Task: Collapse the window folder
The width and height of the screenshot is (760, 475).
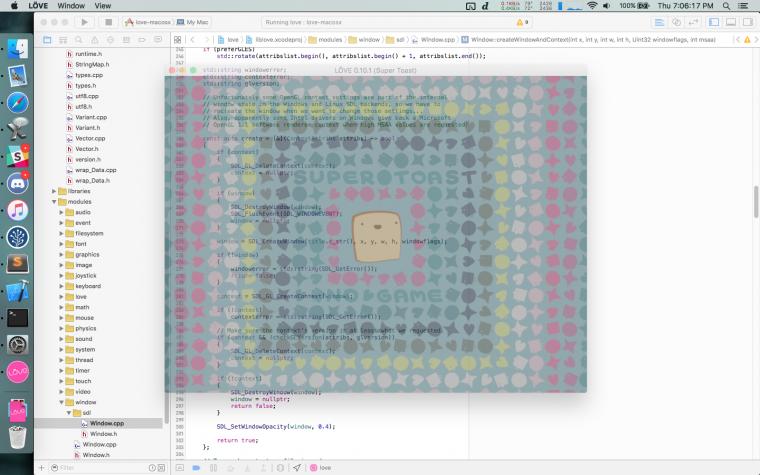Action: [x=61, y=402]
